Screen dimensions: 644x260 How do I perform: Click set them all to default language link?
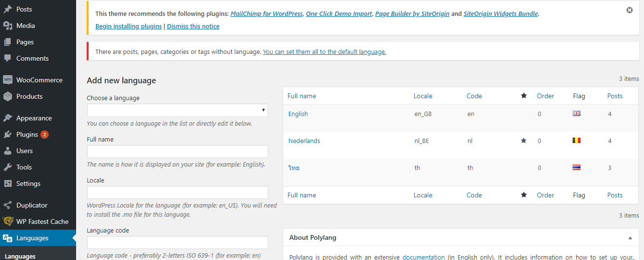(324, 52)
